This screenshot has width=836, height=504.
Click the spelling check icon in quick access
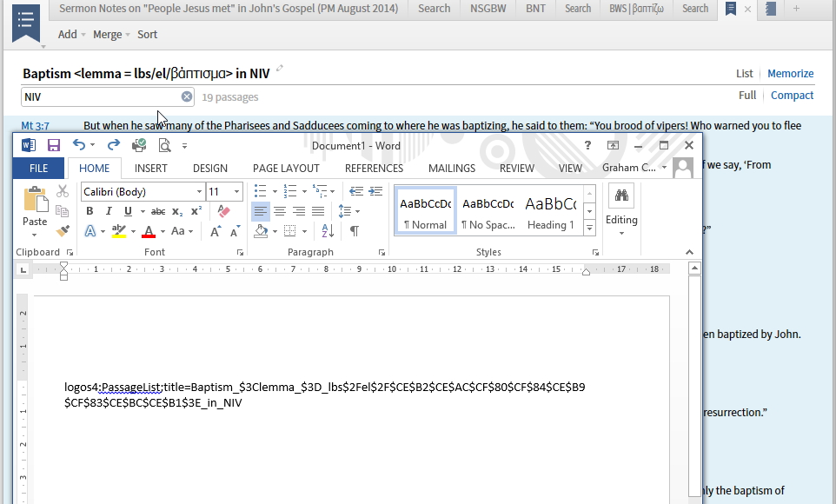139,144
